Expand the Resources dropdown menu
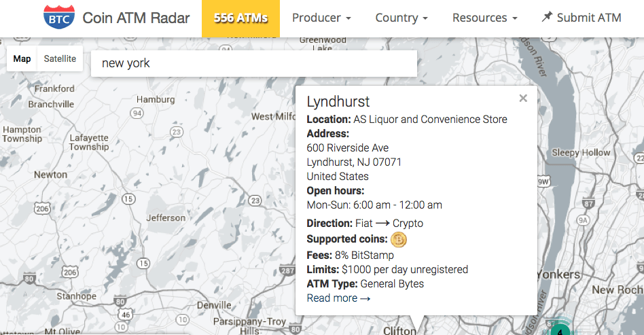The width and height of the screenshot is (644, 335). click(484, 18)
